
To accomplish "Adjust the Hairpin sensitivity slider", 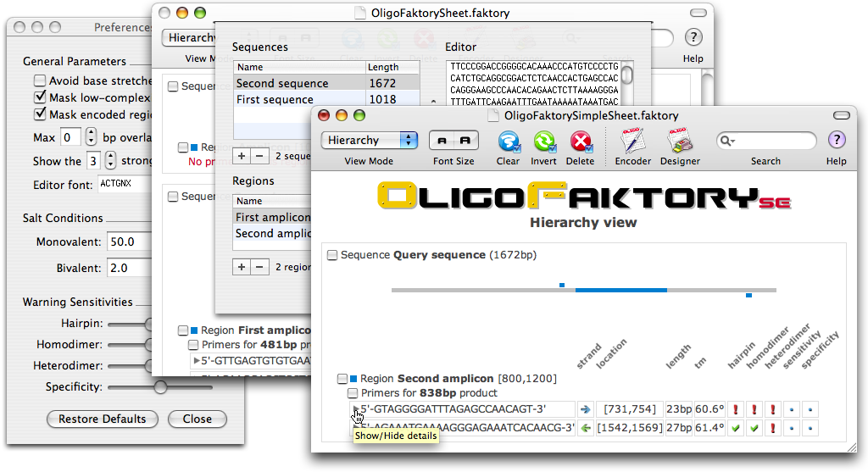I will pos(148,324).
